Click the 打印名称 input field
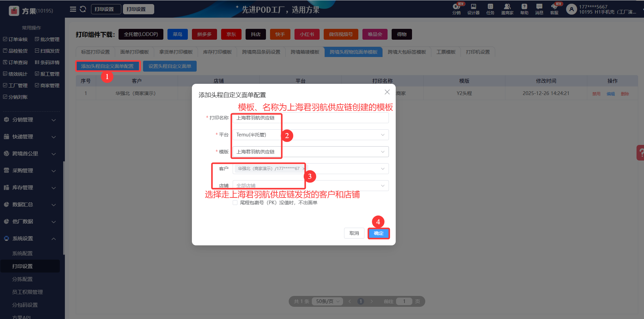This screenshot has width=644, height=319. pyautogui.click(x=310, y=118)
